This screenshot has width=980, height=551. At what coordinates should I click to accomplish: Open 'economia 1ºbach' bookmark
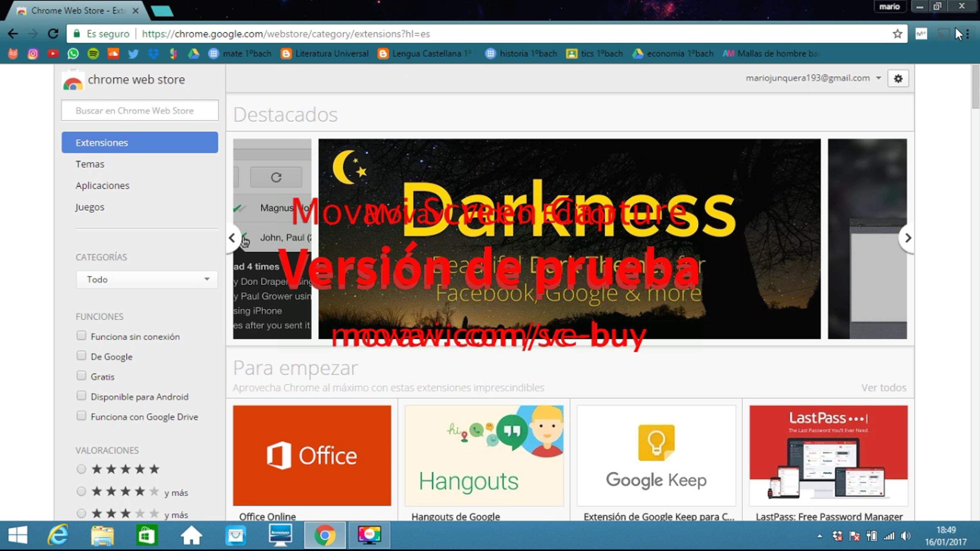(x=673, y=53)
